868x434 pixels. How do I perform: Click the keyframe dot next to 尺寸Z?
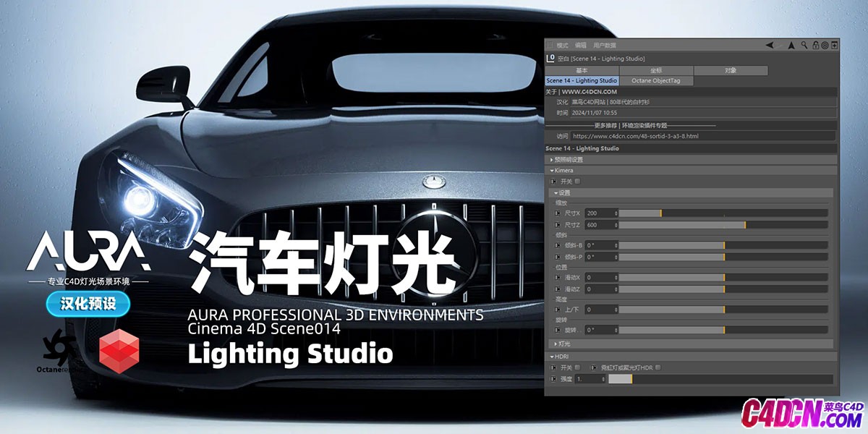tap(558, 226)
